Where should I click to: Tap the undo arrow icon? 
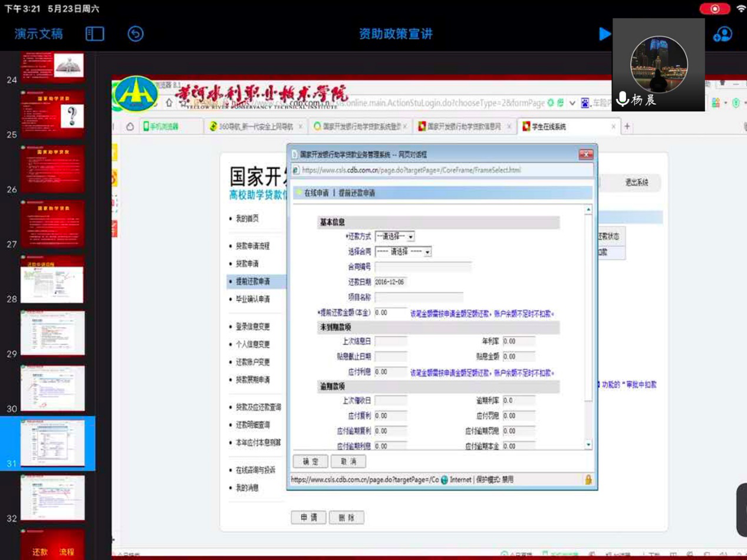tap(136, 34)
